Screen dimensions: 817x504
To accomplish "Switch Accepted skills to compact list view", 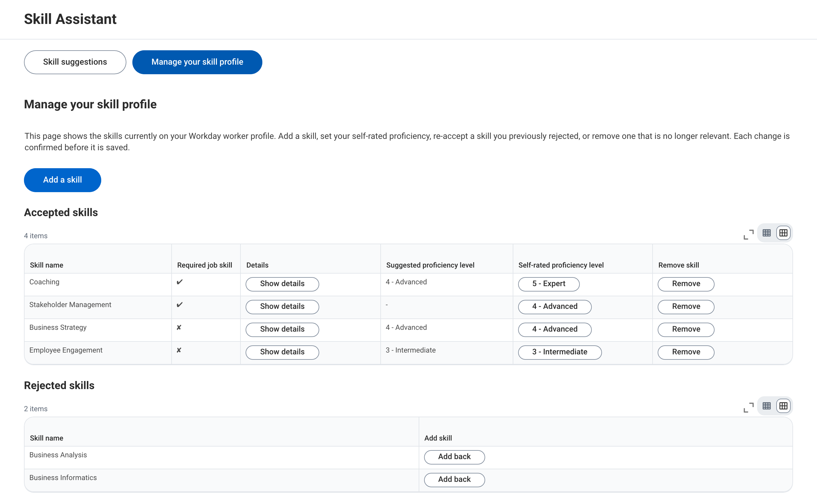I will (x=767, y=233).
